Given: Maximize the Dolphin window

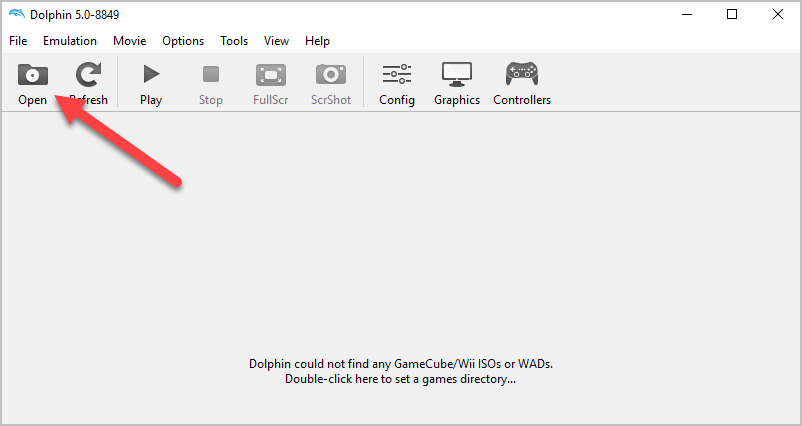Looking at the screenshot, I should pos(732,14).
